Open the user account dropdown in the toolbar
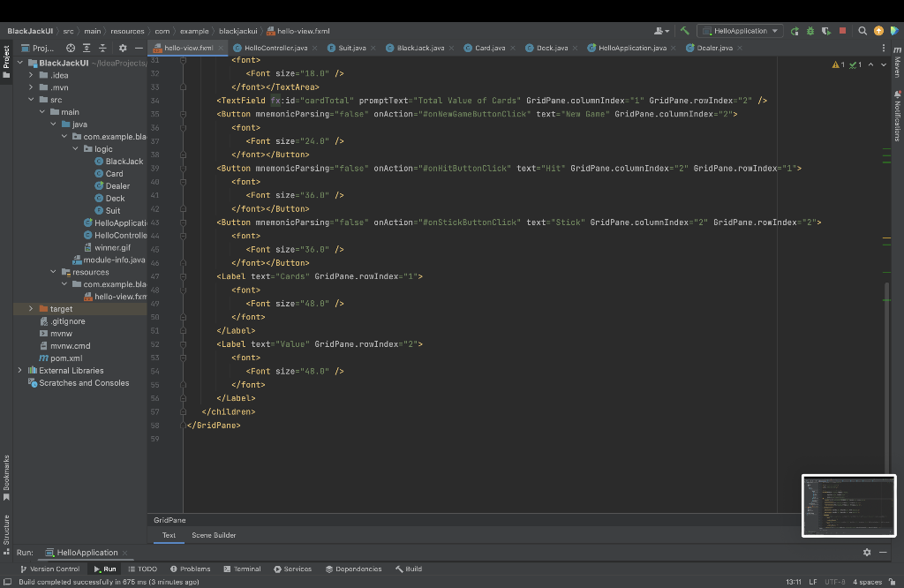The image size is (904, 588). (x=662, y=31)
